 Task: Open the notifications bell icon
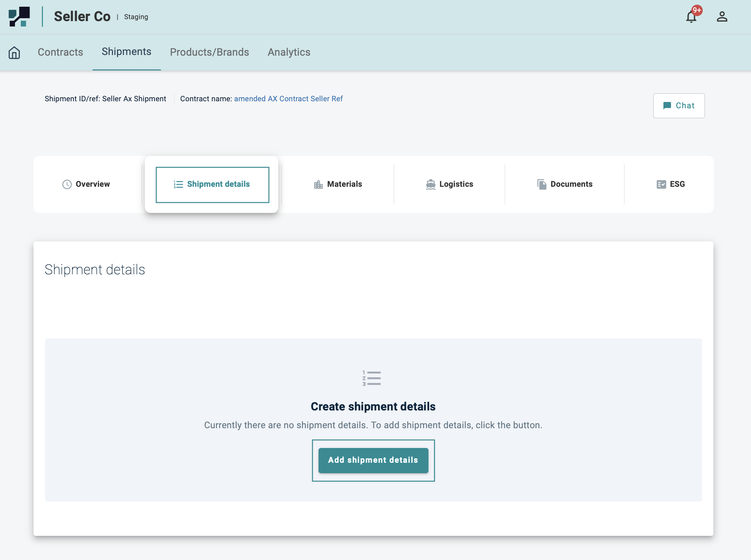tap(691, 17)
